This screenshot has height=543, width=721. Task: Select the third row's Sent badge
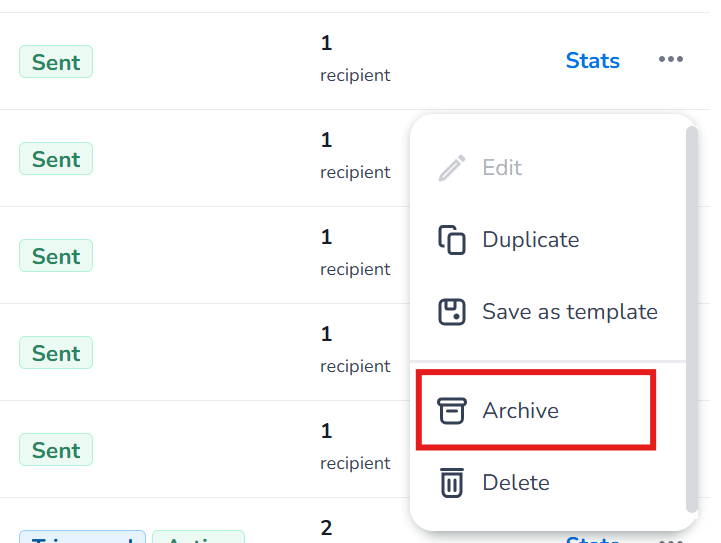pos(56,256)
